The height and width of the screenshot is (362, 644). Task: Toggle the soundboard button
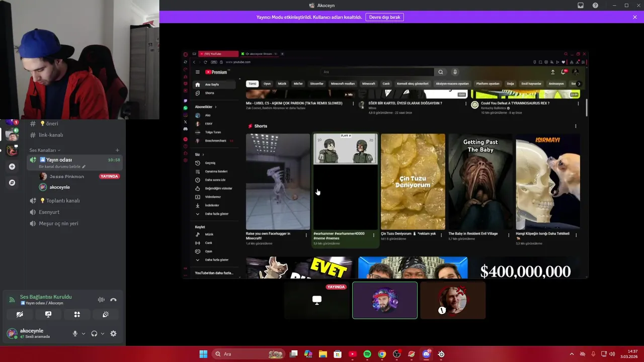pos(106,314)
